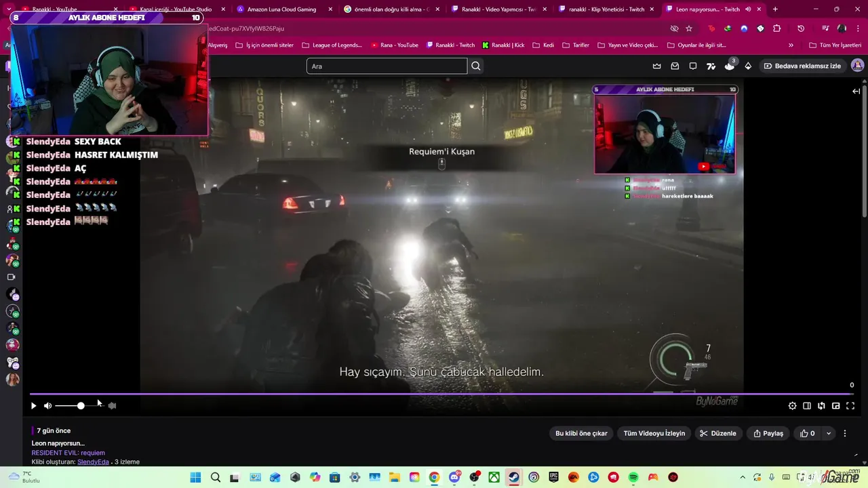Open Chrome media controls icon
868x488 pixels.
(x=825, y=28)
